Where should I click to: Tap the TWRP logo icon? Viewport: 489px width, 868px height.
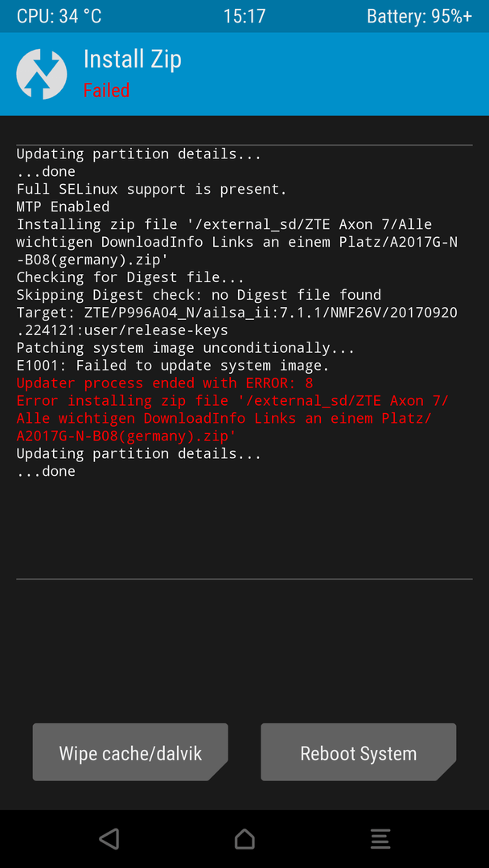click(42, 74)
